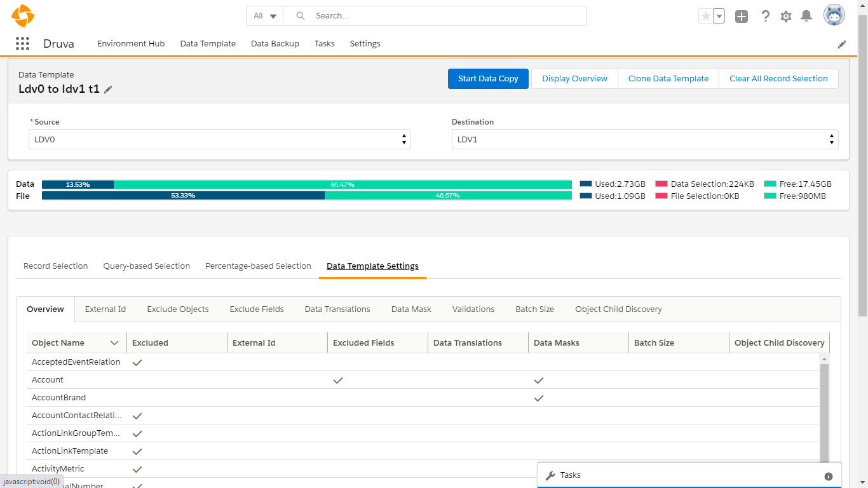This screenshot has width=868, height=488.
Task: Click the search magnifier icon
Action: 301,16
